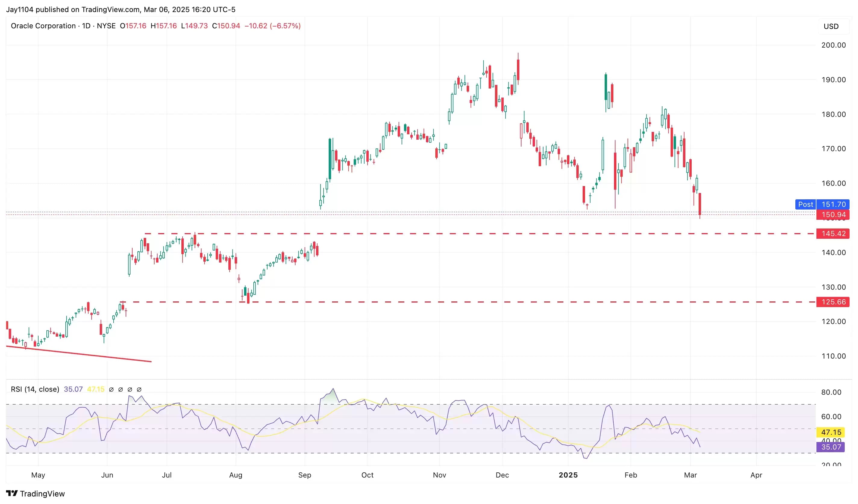
Task: Click the 130.00 price axis label
Action: pyautogui.click(x=833, y=287)
